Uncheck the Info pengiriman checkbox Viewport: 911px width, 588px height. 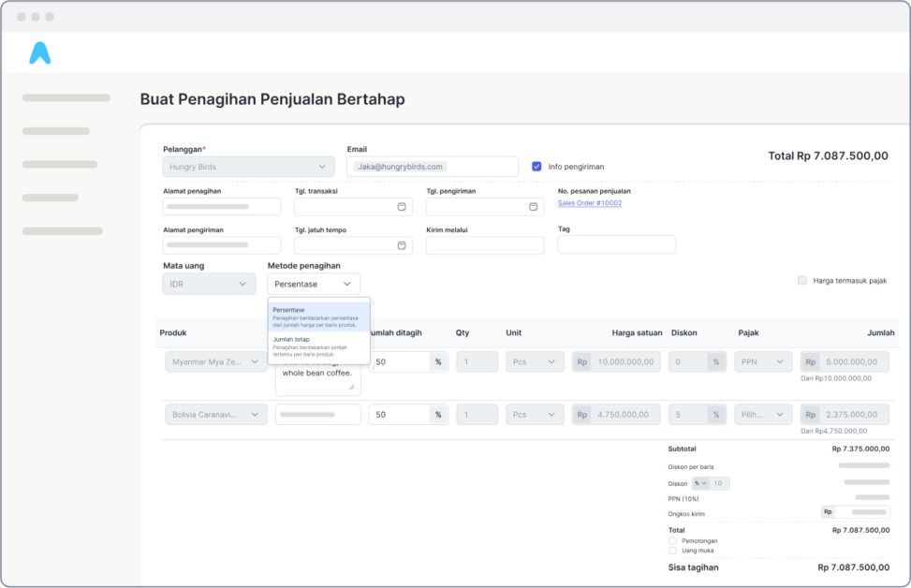pos(536,167)
